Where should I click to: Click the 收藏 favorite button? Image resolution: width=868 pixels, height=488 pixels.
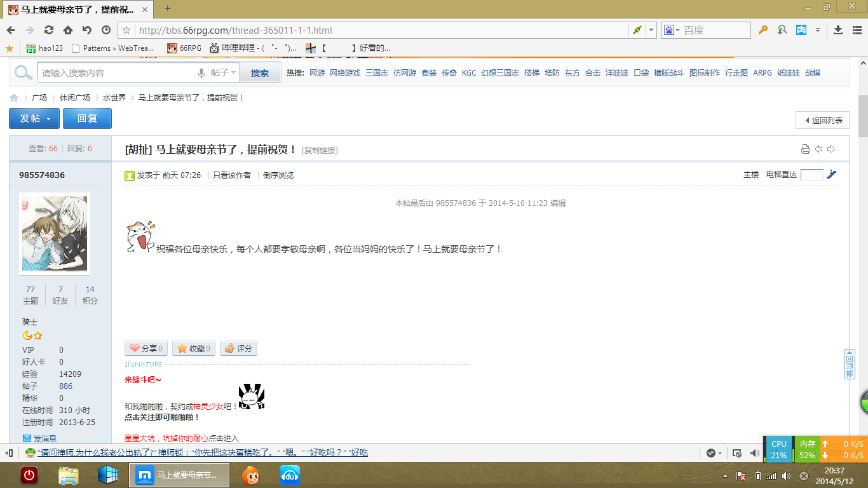pos(194,348)
